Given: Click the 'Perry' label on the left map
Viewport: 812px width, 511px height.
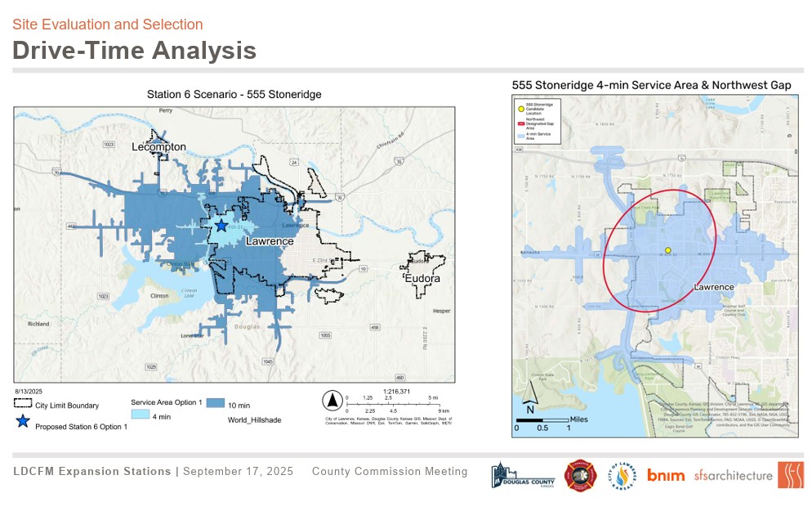Looking at the screenshot, I should point(166,110).
